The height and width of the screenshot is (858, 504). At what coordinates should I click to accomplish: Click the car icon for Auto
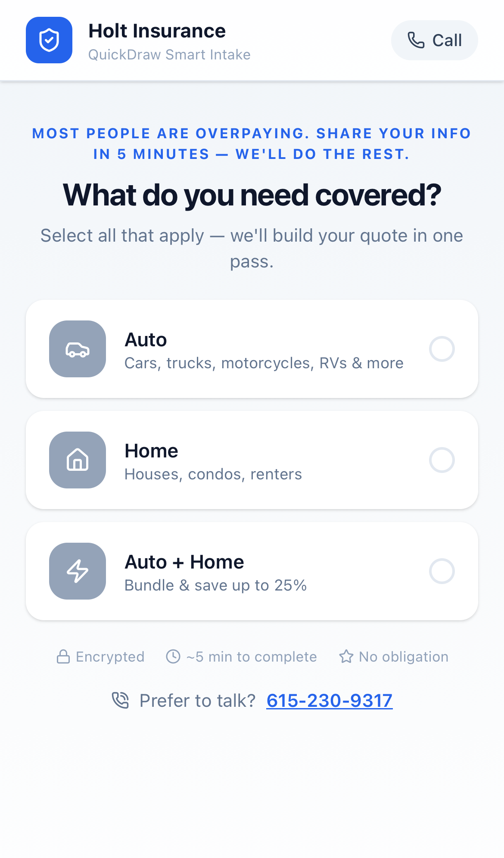(x=78, y=349)
